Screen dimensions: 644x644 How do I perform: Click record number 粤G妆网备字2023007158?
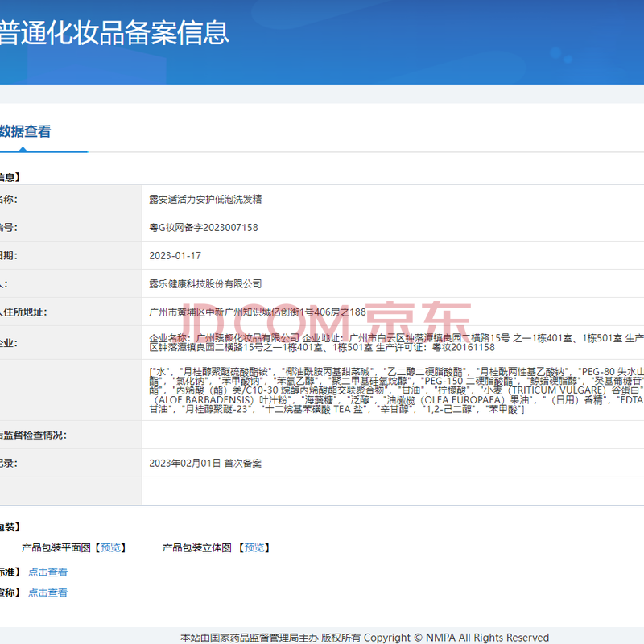coord(204,227)
